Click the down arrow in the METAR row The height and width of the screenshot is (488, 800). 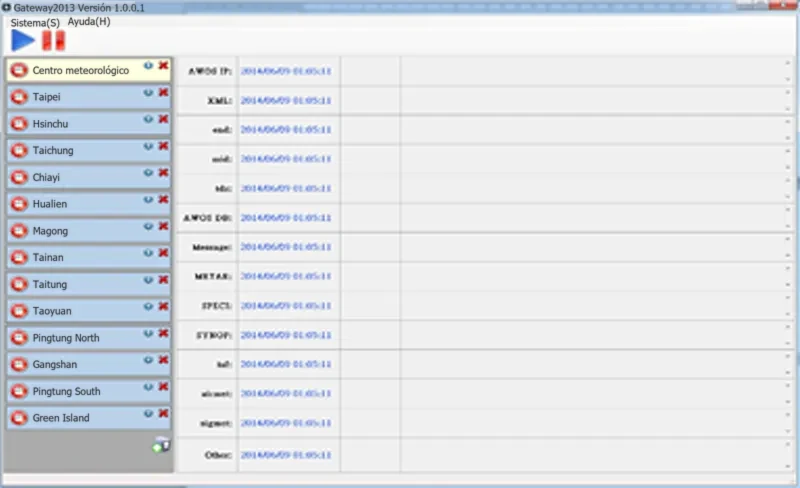tap(788, 284)
